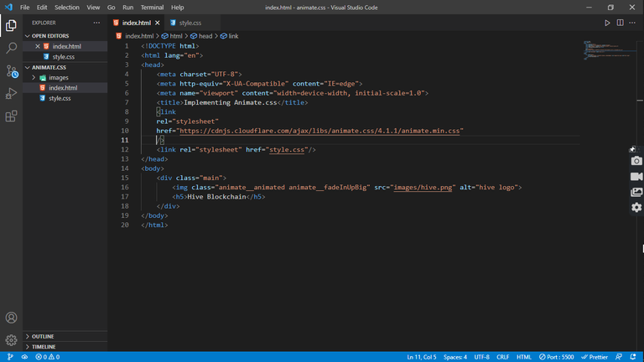This screenshot has height=362, width=644.
Task: Click the editor minimap preview
Action: 608,50
